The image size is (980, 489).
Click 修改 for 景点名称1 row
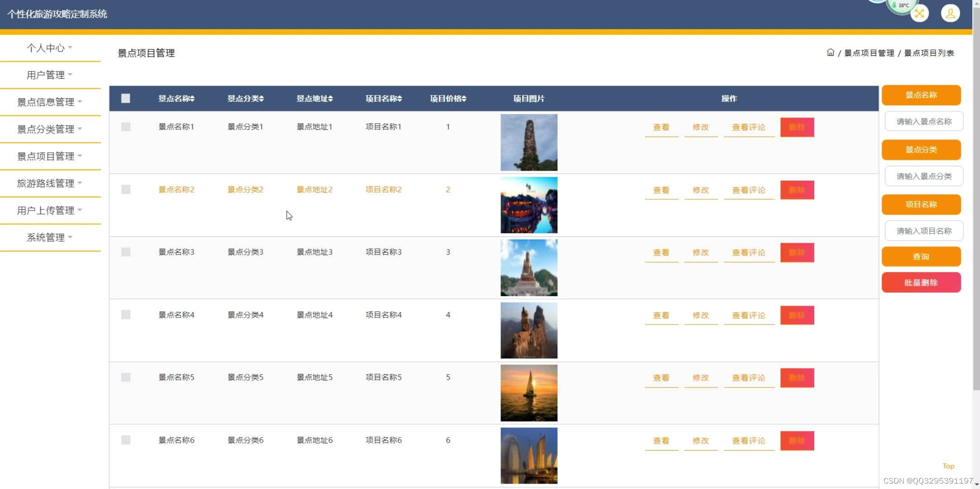[701, 127]
